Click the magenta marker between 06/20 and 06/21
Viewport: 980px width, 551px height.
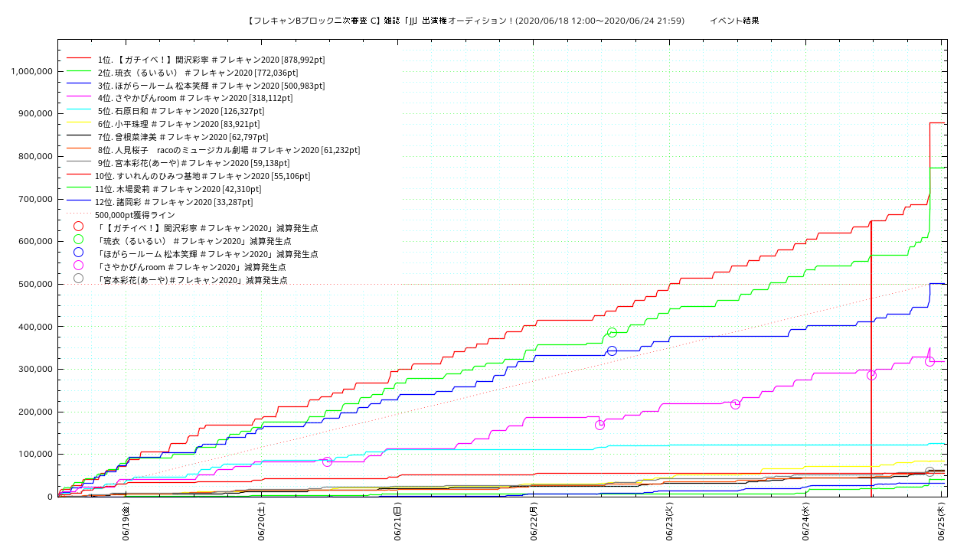pos(327,461)
